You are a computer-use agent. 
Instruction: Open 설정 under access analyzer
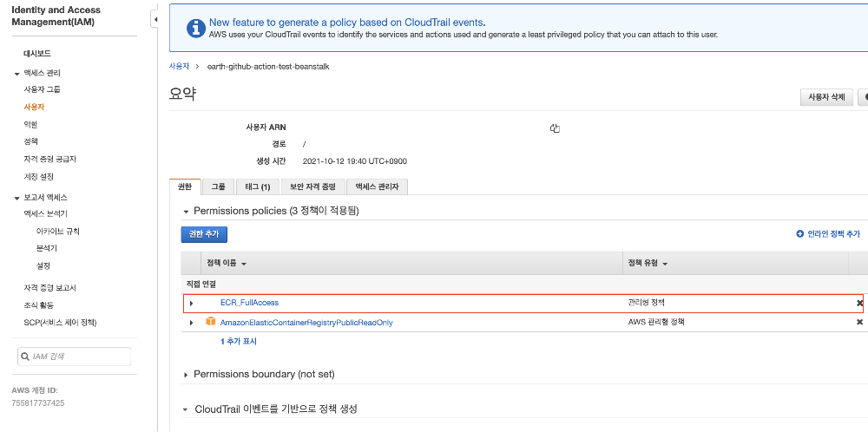coord(43,266)
